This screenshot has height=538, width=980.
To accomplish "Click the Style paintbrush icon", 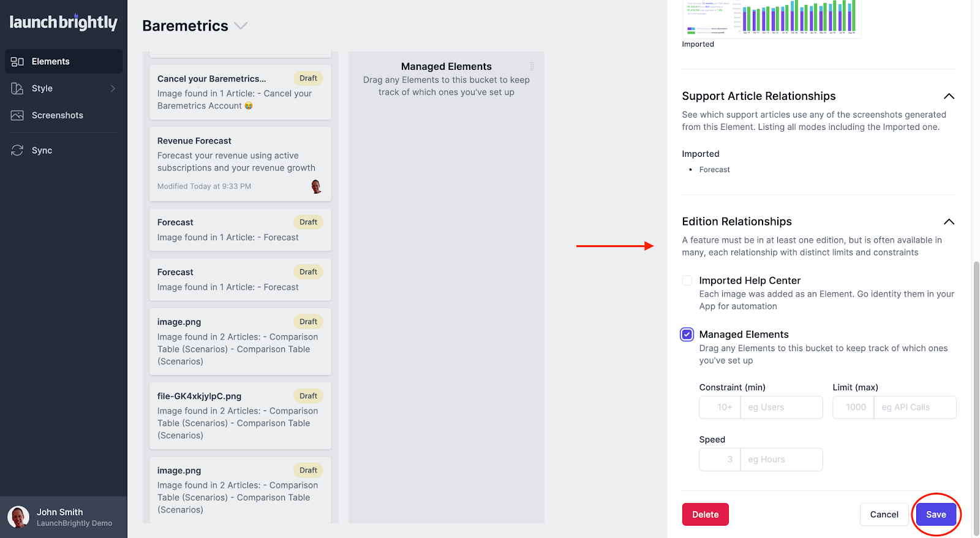I will 17,88.
